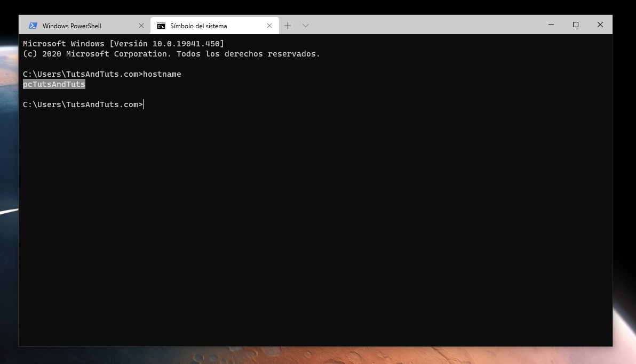Open a new tab with plus button

tap(288, 26)
